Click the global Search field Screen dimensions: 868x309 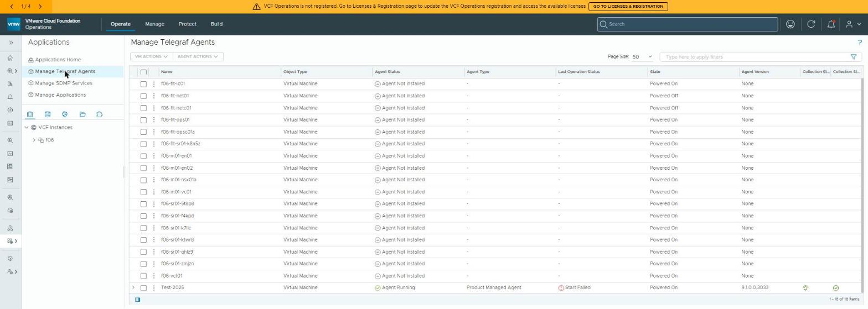pos(687,24)
